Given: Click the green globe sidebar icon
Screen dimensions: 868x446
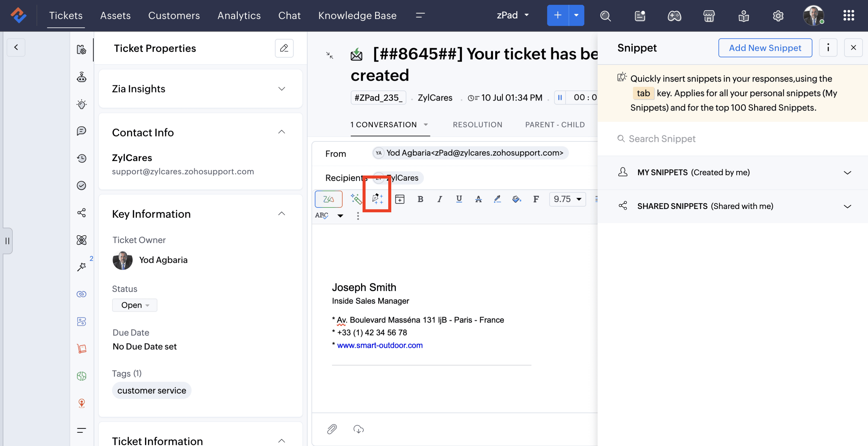Looking at the screenshot, I should (x=82, y=376).
